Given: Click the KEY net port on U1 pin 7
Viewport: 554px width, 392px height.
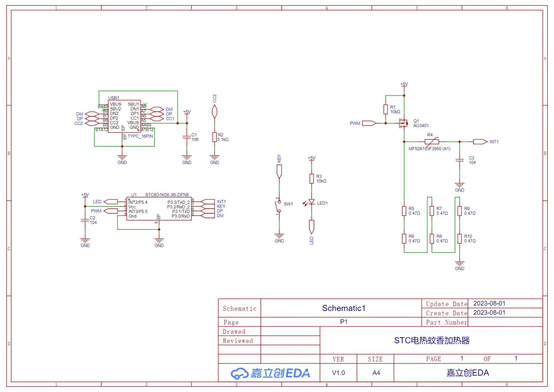Looking at the screenshot, I should pos(208,206).
